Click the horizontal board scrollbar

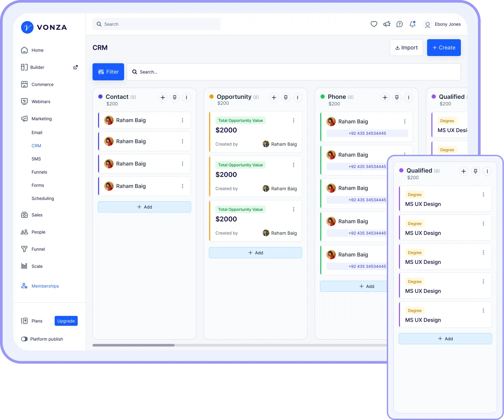(133, 345)
